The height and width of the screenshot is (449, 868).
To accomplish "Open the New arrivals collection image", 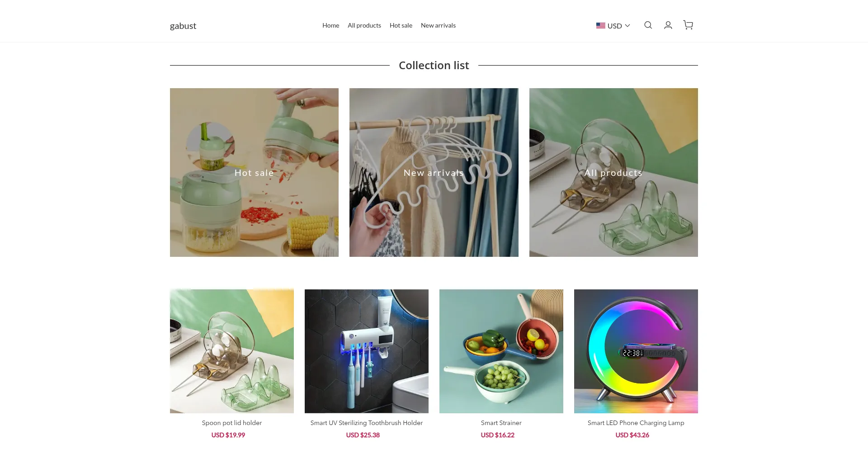I will pos(434,172).
